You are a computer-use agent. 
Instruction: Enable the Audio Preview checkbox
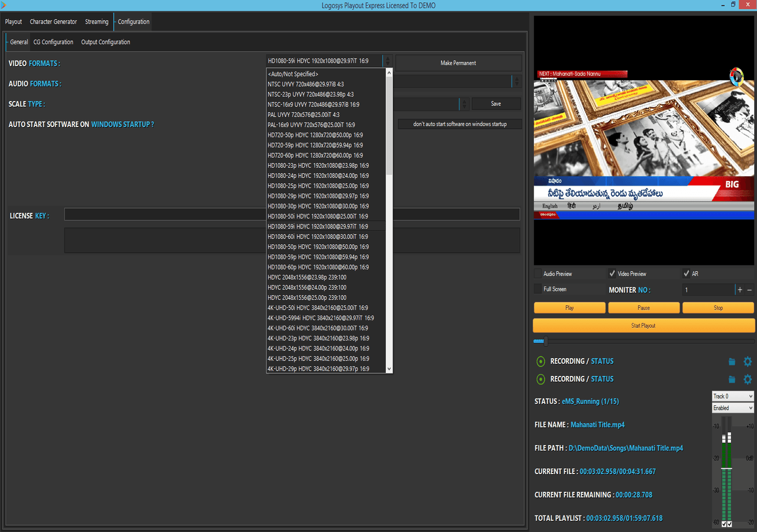(538, 274)
